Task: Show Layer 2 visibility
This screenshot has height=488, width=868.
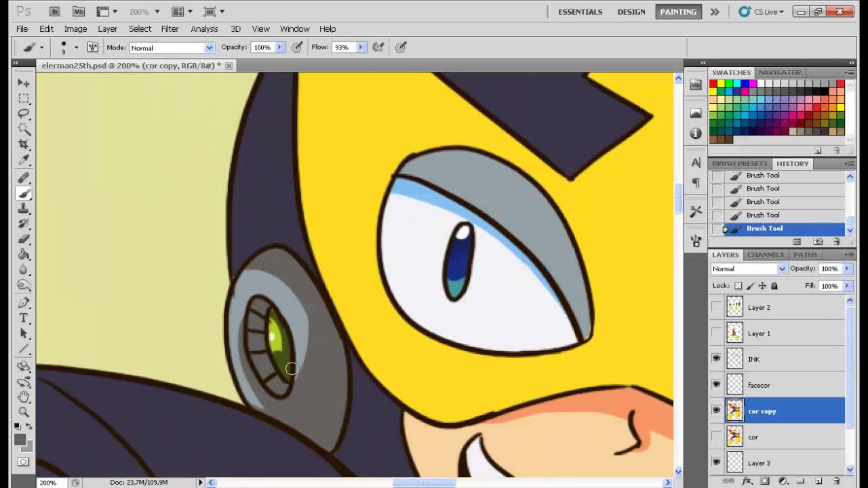Action: 717,307
